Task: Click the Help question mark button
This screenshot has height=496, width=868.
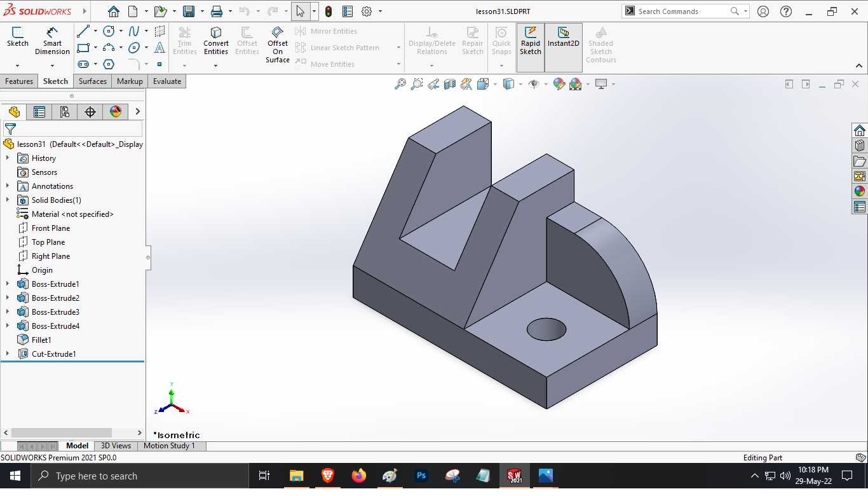Action: [x=786, y=11]
